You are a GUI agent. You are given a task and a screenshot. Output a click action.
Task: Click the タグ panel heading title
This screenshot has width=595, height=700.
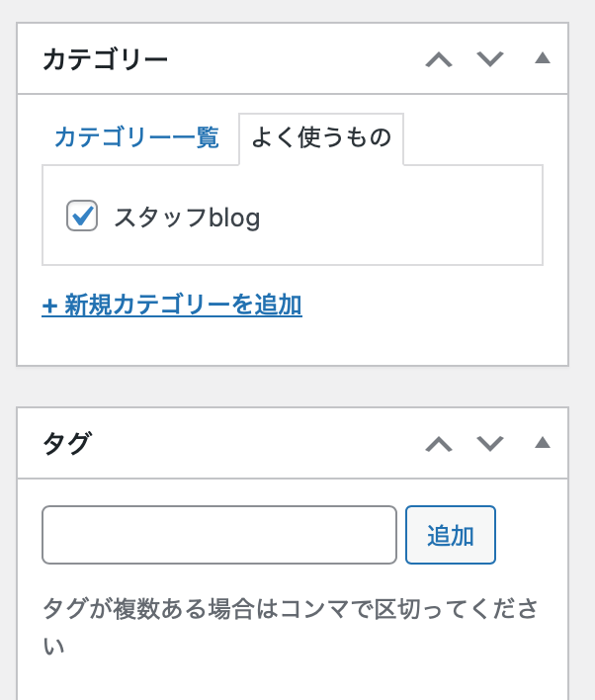point(67,444)
